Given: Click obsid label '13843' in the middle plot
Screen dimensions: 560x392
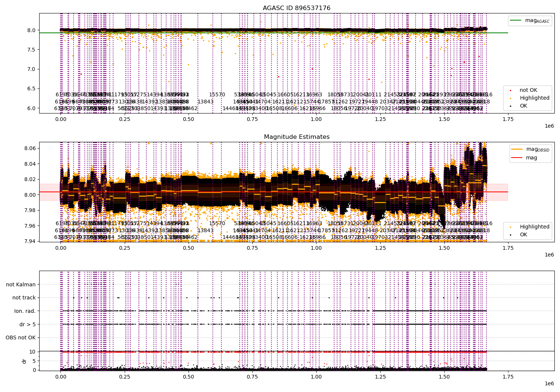Looking at the screenshot, I should point(205,230).
